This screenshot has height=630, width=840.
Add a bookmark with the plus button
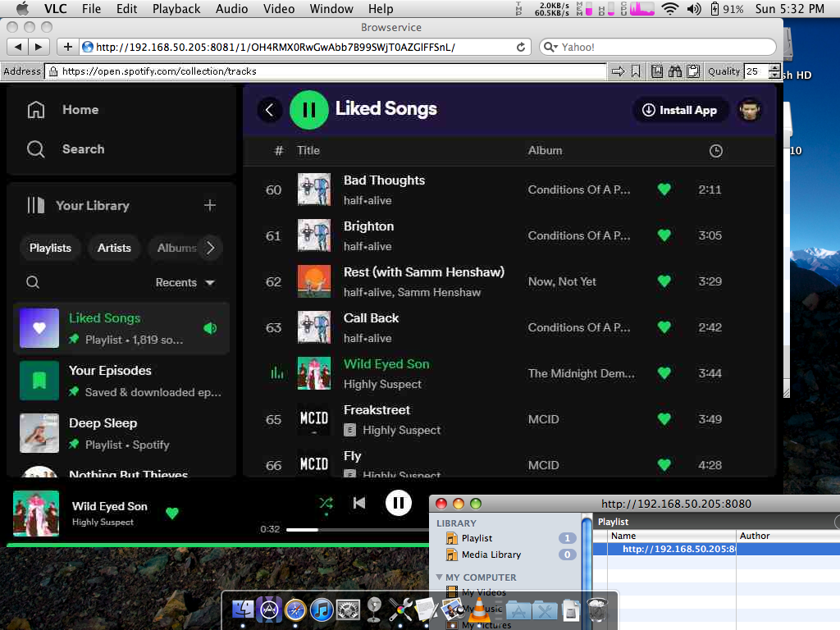67,47
